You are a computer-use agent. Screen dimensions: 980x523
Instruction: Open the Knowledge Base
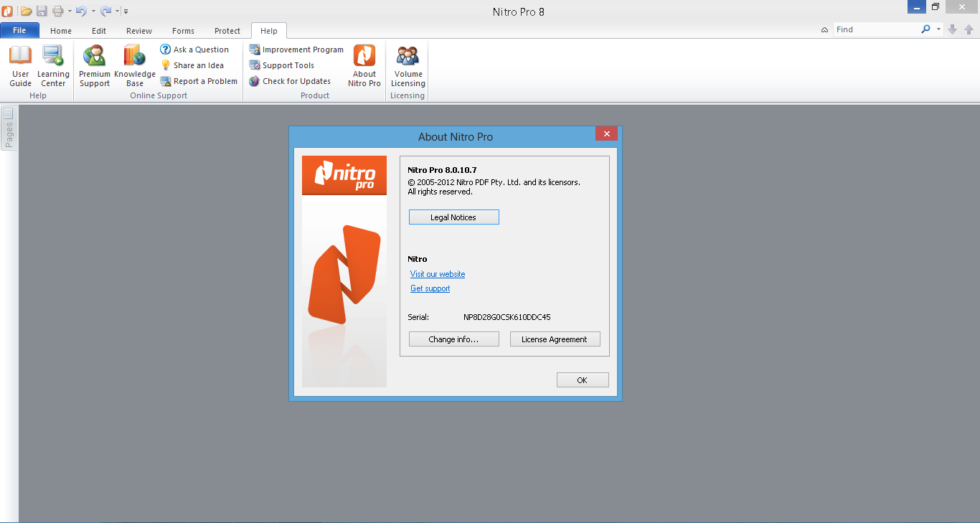tap(135, 66)
